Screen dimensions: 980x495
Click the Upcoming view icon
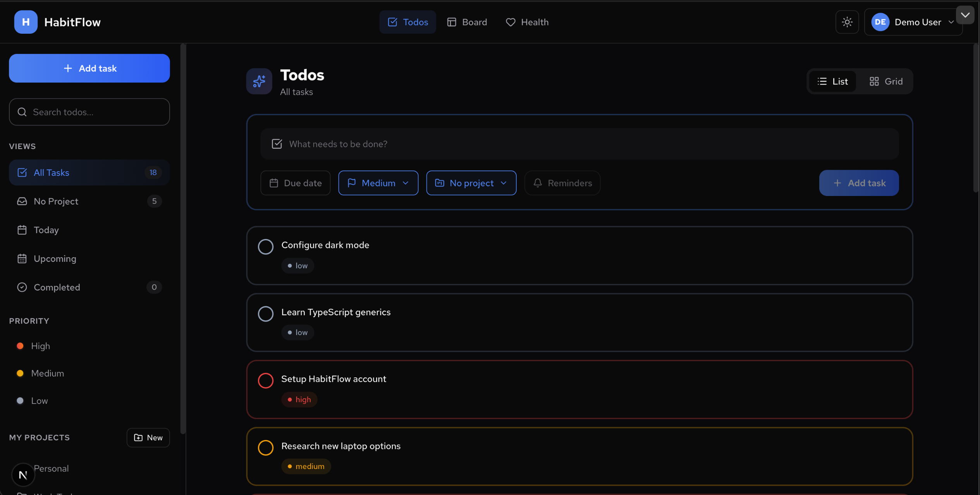click(22, 258)
